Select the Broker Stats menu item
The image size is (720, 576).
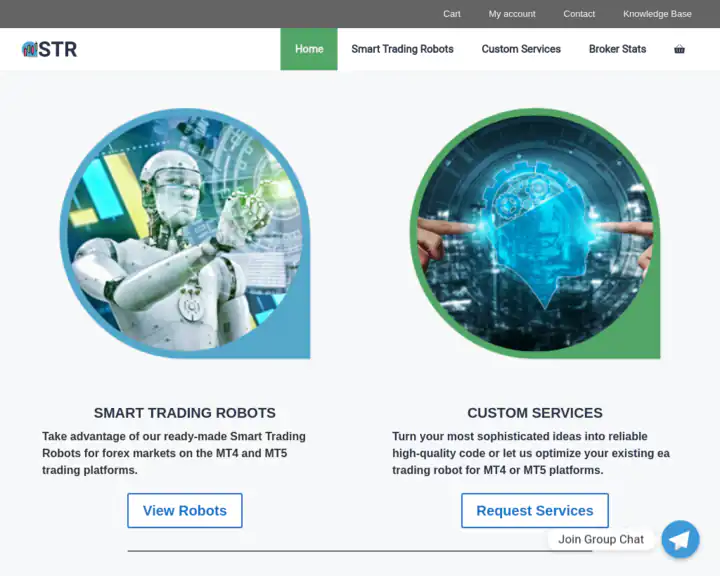(x=617, y=49)
